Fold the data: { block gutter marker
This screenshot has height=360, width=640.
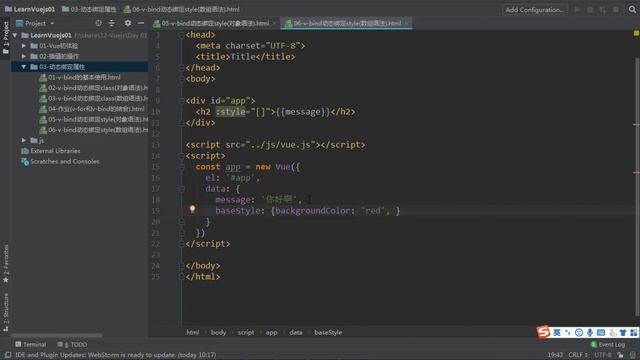pyautogui.click(x=182, y=189)
